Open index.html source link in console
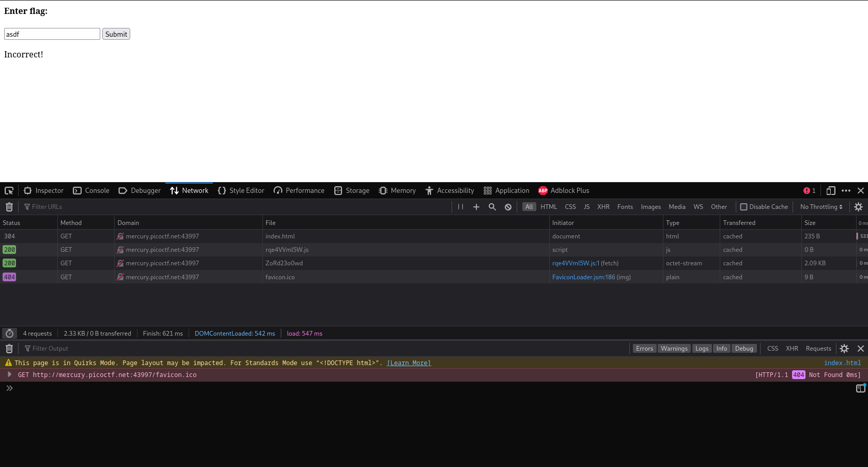The image size is (868, 467). [x=842, y=363]
